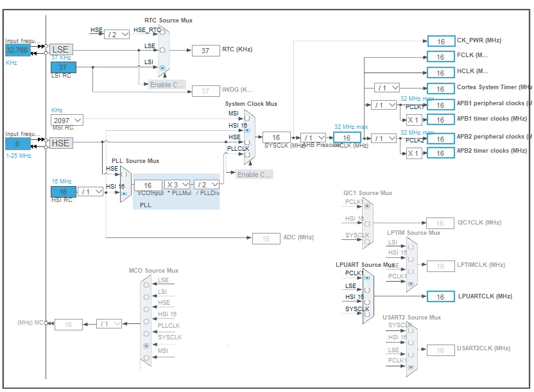Click the Enable CSS button under System Clock Mux
This screenshot has width=534, height=392.
click(x=254, y=175)
